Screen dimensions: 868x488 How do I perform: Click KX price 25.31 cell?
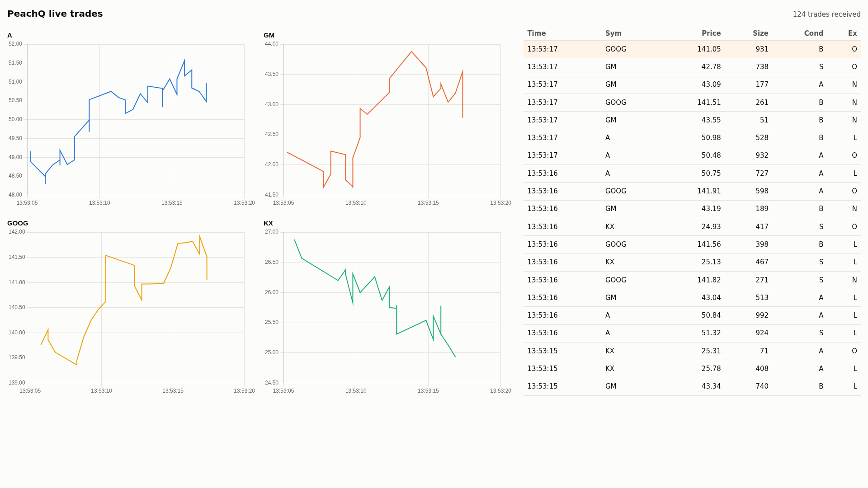click(711, 351)
